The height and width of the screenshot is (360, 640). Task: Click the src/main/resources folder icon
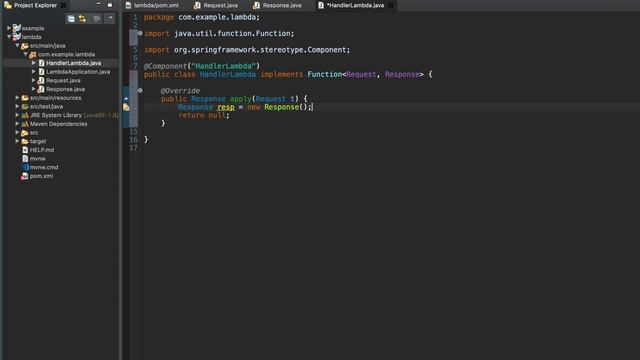25,98
